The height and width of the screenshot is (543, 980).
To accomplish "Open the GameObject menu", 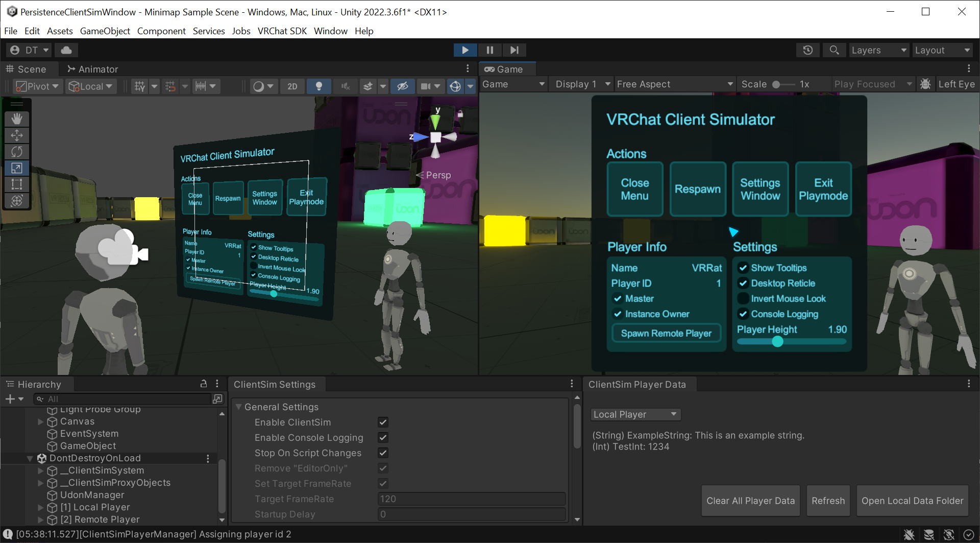I will (x=105, y=31).
